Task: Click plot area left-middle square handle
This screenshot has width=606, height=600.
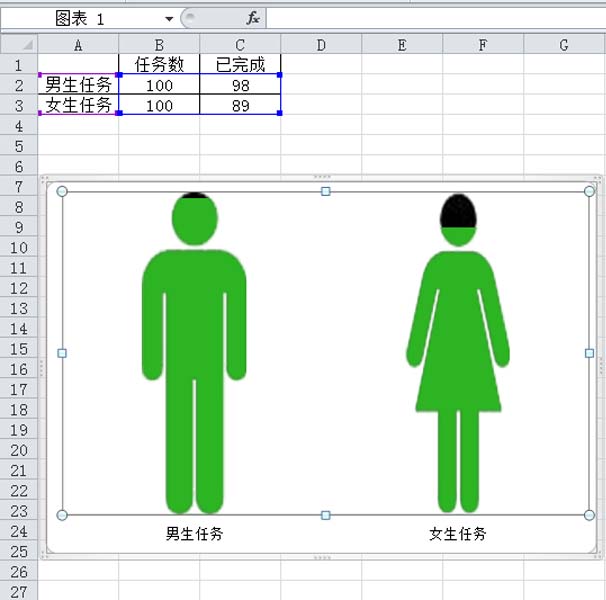Action: pos(62,353)
